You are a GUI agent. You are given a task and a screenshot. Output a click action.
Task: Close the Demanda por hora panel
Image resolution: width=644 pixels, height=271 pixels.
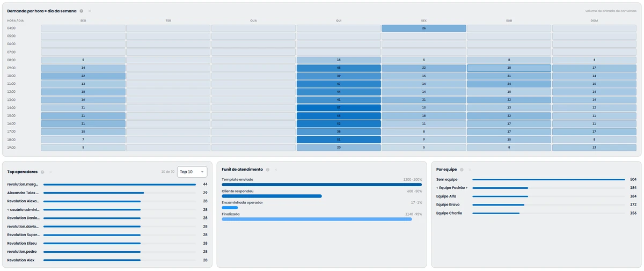(x=90, y=11)
